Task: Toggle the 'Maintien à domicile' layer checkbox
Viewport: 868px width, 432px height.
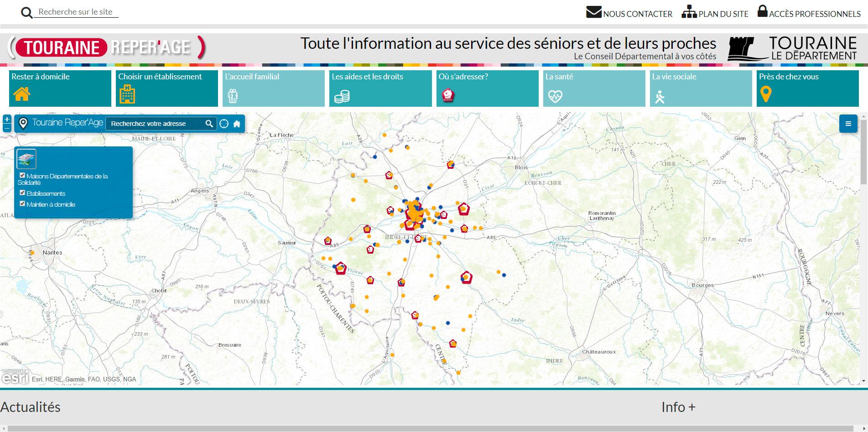Action: click(x=22, y=203)
